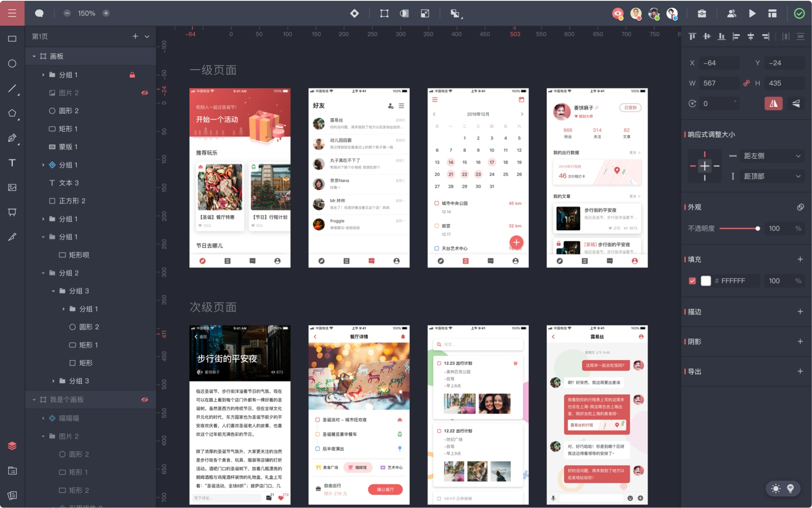Select the Rectangle tool
The height and width of the screenshot is (508, 812).
(x=12, y=38)
